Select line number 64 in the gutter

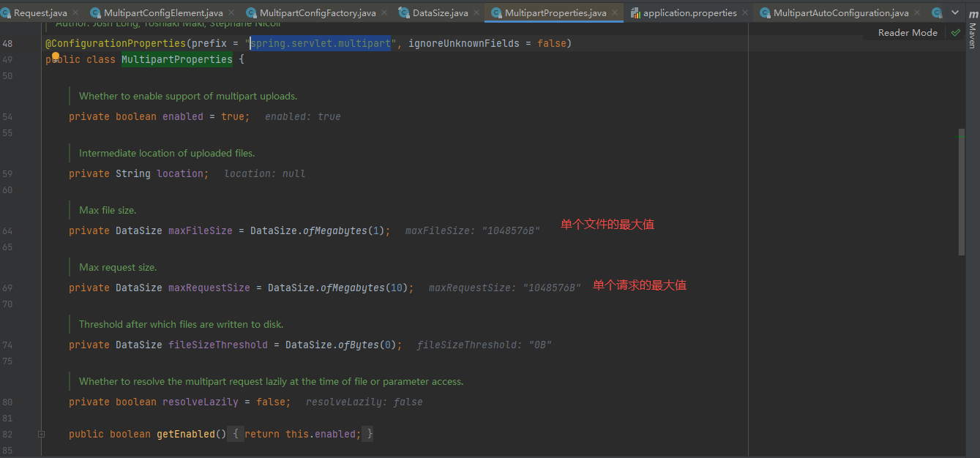(x=7, y=230)
